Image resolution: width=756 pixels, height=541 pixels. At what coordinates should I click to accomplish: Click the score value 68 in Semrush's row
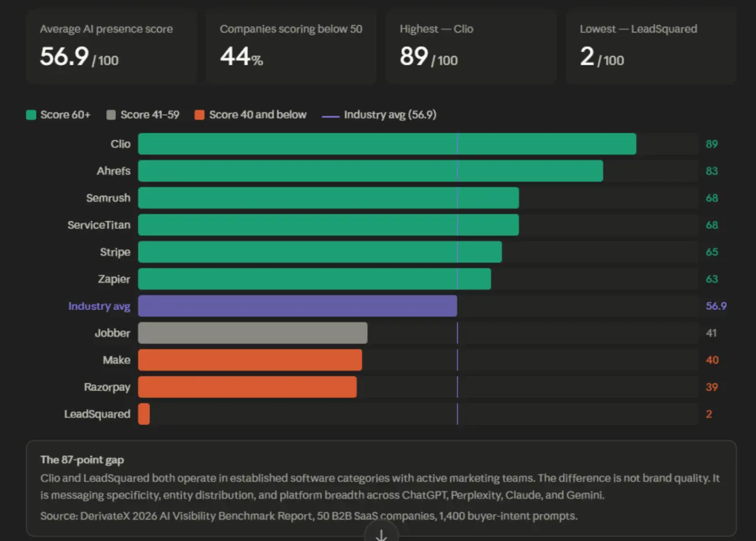point(712,198)
